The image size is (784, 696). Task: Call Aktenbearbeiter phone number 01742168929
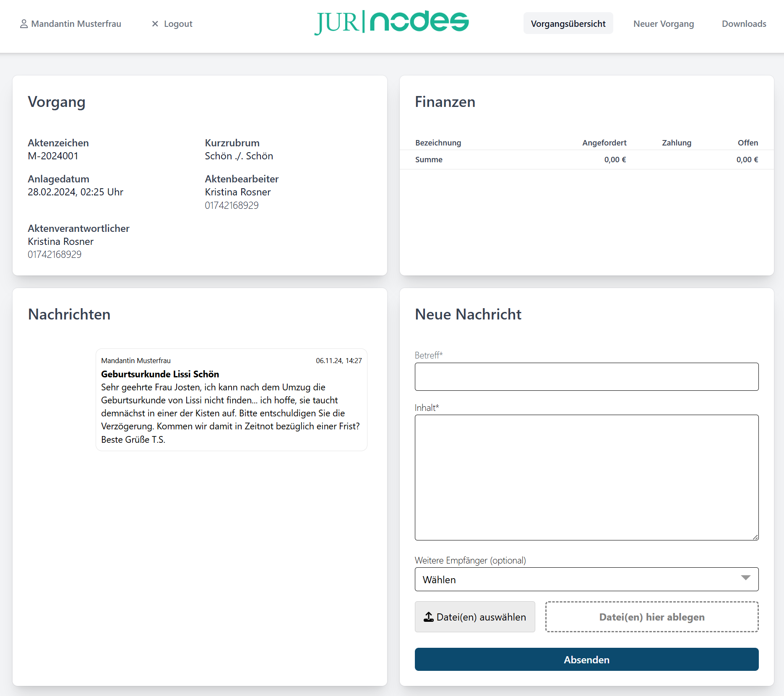click(x=232, y=205)
